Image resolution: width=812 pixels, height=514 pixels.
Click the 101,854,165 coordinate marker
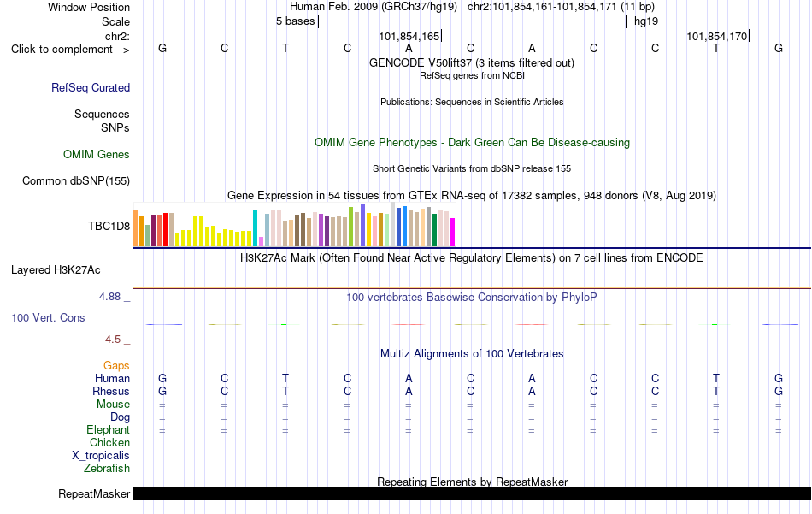(x=409, y=36)
